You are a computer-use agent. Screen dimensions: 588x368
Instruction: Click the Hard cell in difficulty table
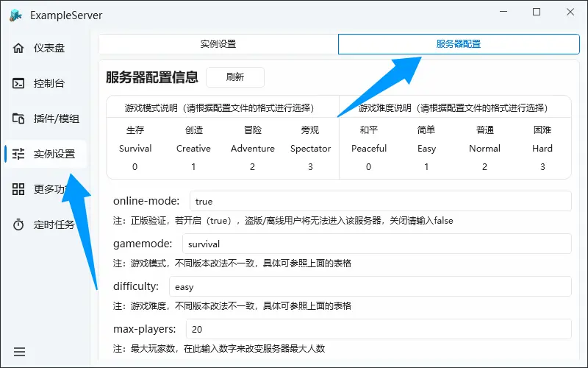coord(542,149)
